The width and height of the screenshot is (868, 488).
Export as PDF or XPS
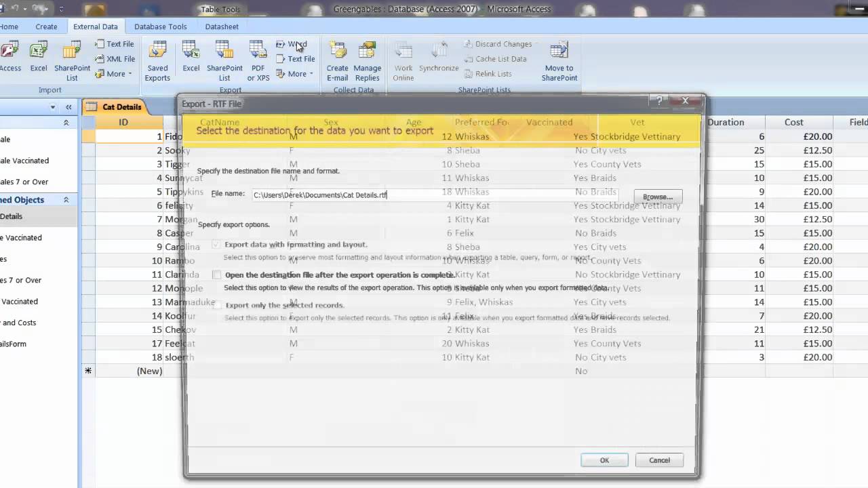258,61
